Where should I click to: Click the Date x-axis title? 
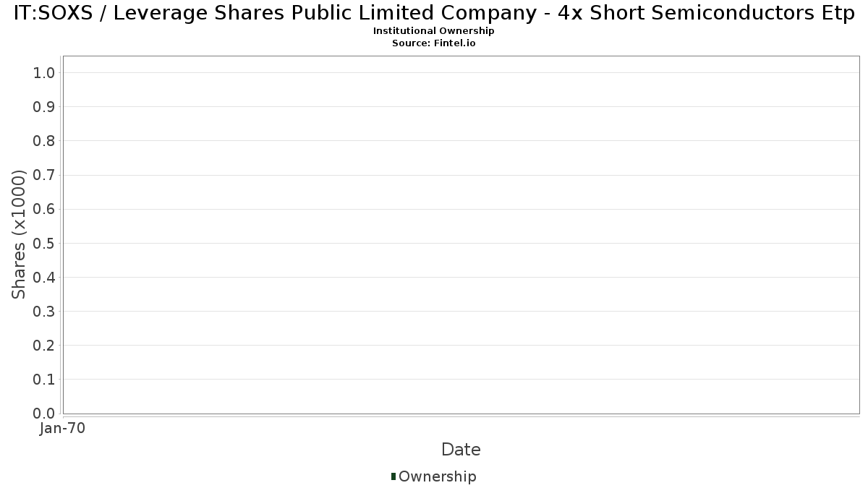(461, 450)
